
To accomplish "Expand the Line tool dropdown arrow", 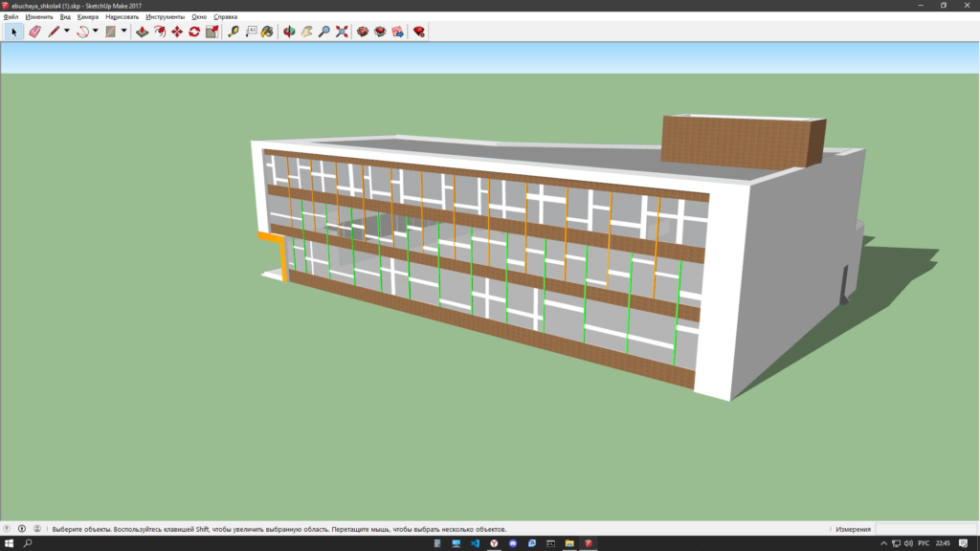I will click(x=66, y=32).
